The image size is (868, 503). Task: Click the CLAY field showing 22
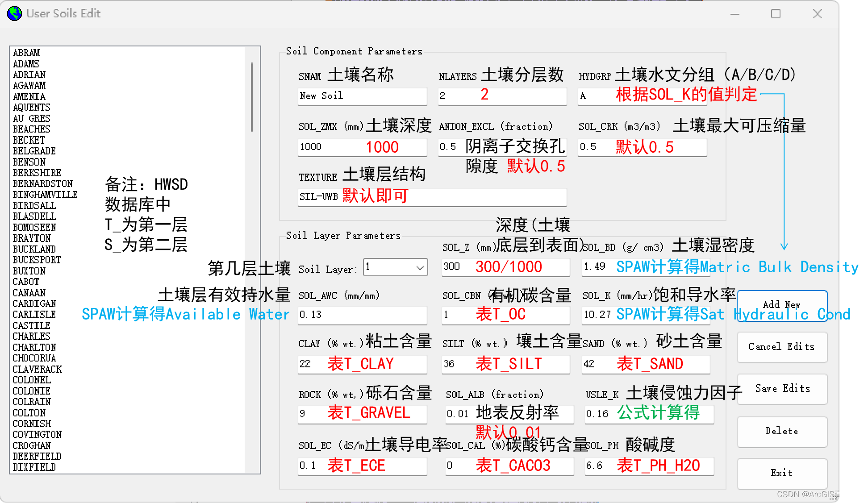(x=363, y=364)
